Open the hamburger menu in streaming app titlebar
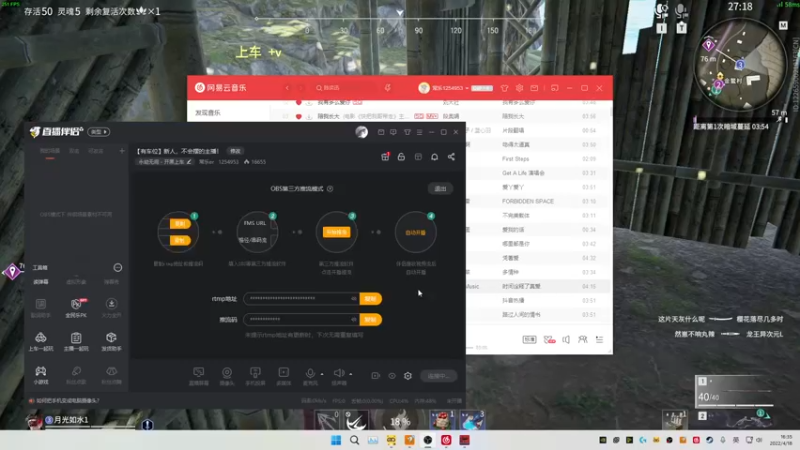This screenshot has width=800, height=450. click(x=419, y=132)
